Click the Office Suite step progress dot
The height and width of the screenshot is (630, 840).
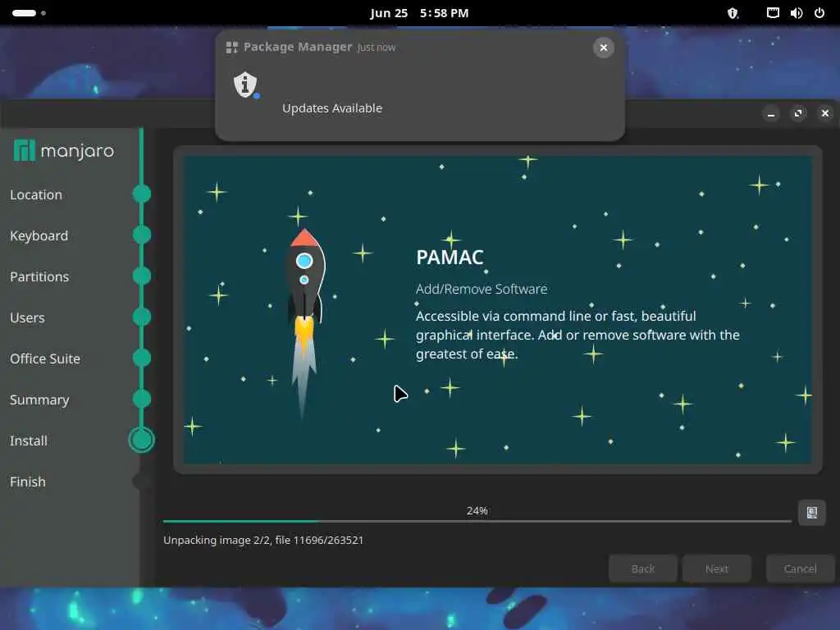click(x=142, y=358)
